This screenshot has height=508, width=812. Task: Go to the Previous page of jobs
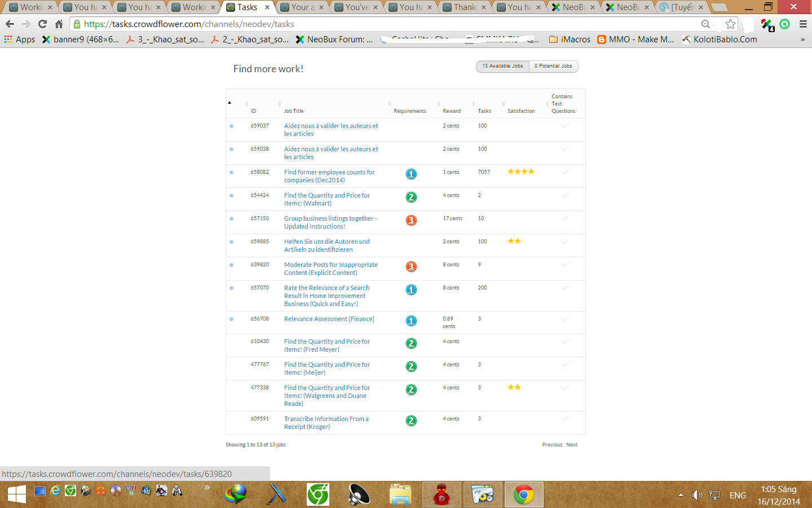[553, 445]
